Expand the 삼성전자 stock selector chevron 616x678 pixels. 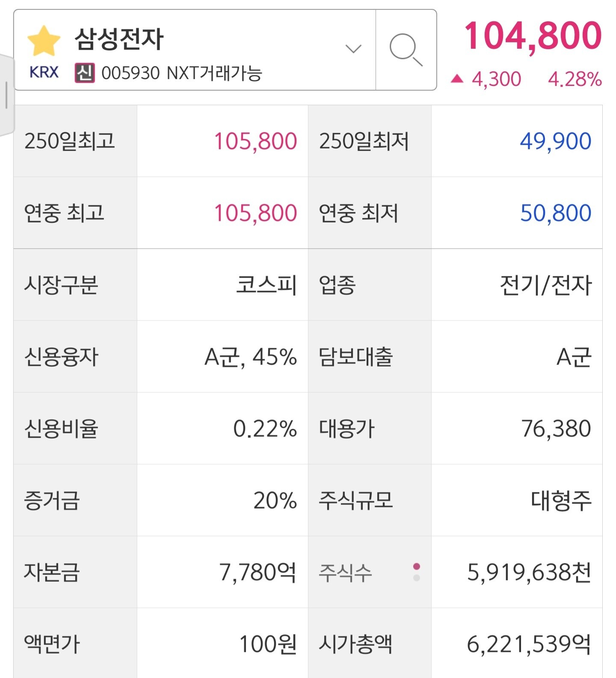click(x=353, y=49)
